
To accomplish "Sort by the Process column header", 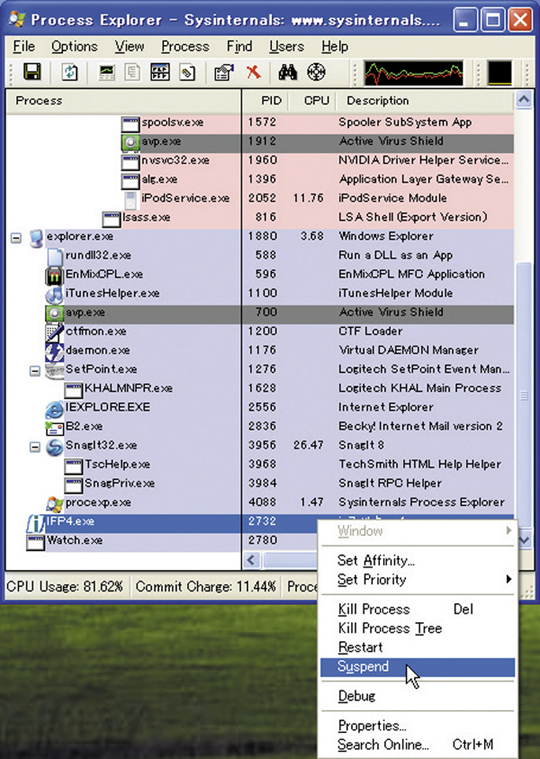I will point(123,101).
